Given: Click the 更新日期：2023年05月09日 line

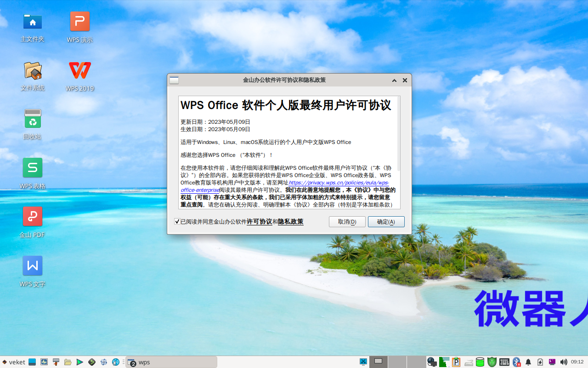Looking at the screenshot, I should 215,122.
